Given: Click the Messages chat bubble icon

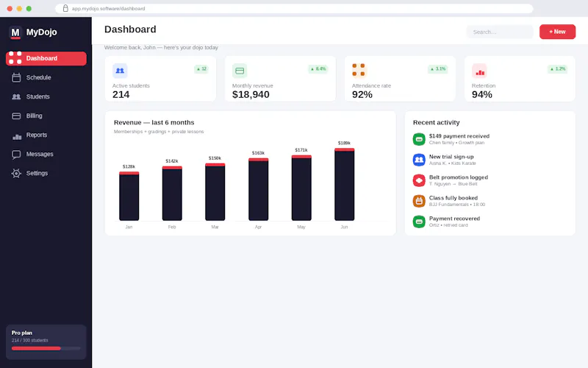Looking at the screenshot, I should tap(16, 155).
